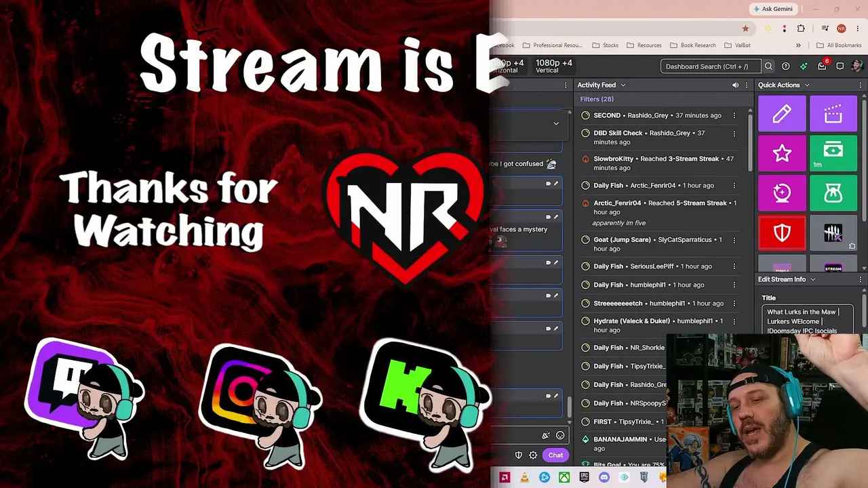Open options for Hydrate (Valeck & Duke!) activity

(734, 321)
